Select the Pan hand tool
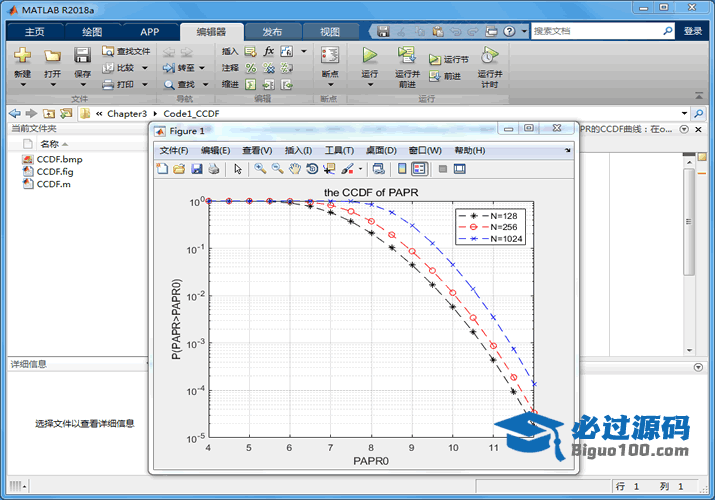This screenshot has width=715, height=500. (x=295, y=169)
